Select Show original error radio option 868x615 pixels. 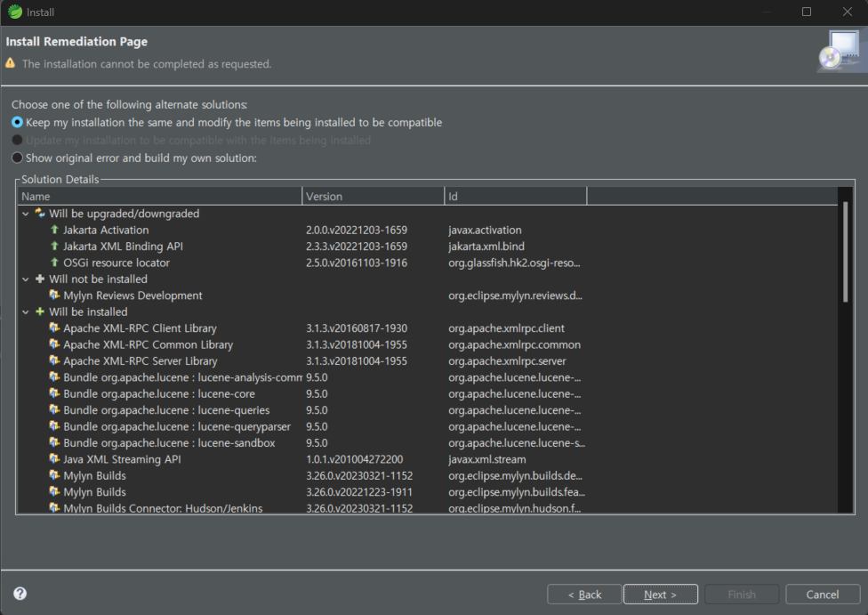[x=17, y=158]
